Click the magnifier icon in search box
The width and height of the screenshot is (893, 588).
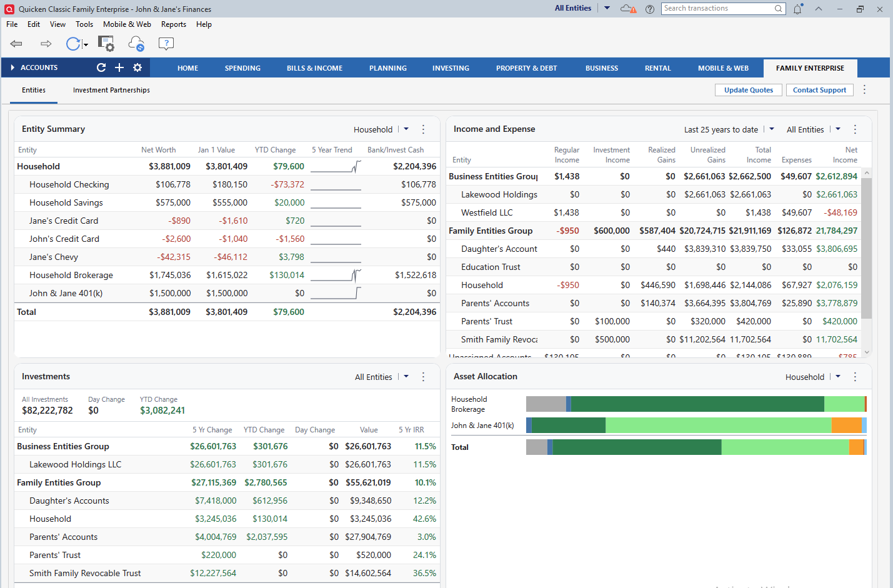[x=779, y=9]
